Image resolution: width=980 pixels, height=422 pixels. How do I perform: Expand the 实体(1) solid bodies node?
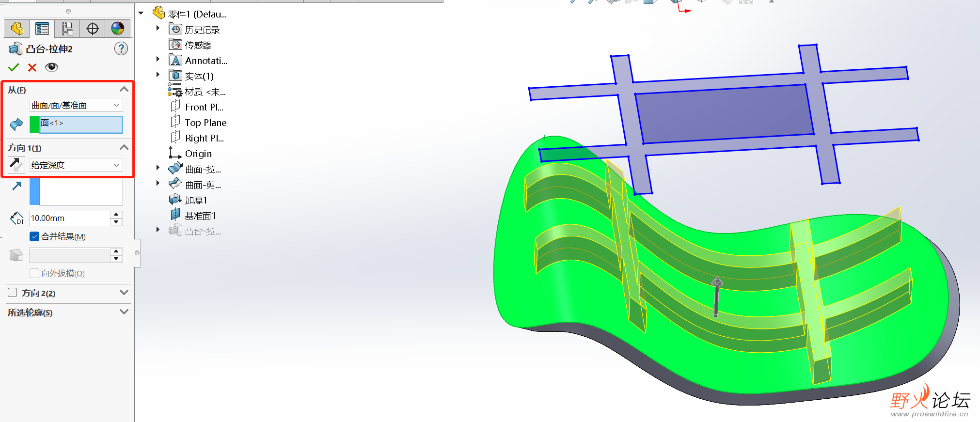click(x=158, y=75)
